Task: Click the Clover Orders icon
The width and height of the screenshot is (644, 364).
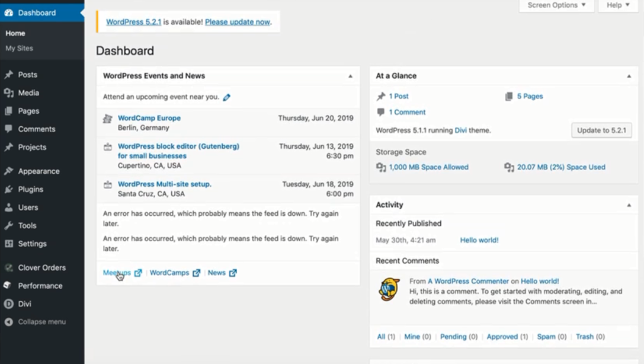Action: pyautogui.click(x=9, y=267)
